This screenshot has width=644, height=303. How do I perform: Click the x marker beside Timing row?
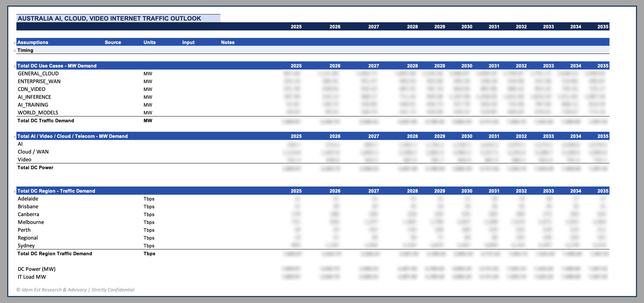15,51
